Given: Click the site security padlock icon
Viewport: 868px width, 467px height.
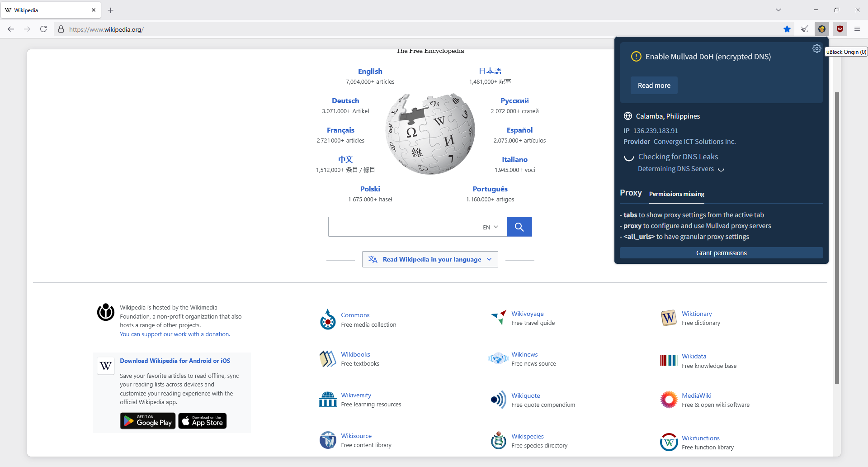Looking at the screenshot, I should tap(61, 29).
